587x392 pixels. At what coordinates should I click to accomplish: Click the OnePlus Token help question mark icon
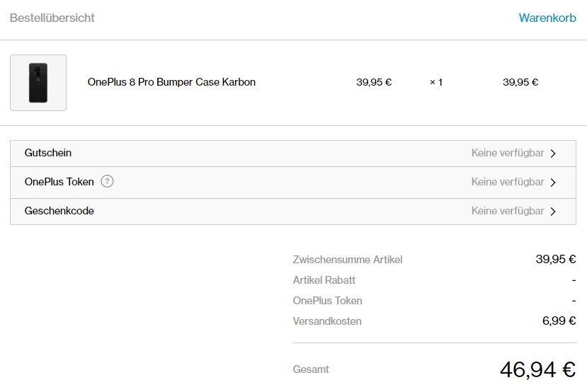click(x=107, y=181)
